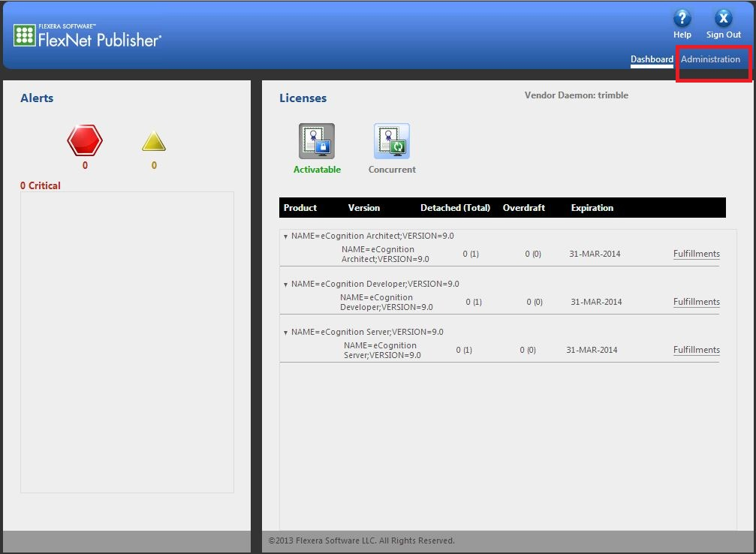Click the Version column header
Image resolution: width=756 pixels, height=554 pixels.
364,208
